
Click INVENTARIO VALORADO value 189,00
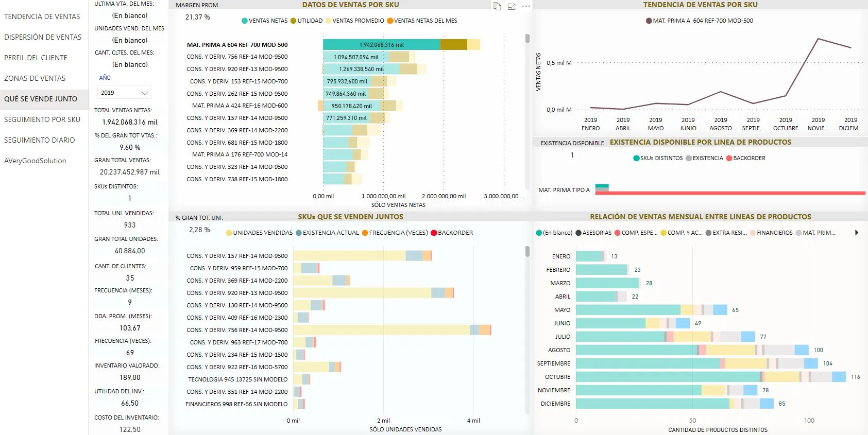point(130,377)
